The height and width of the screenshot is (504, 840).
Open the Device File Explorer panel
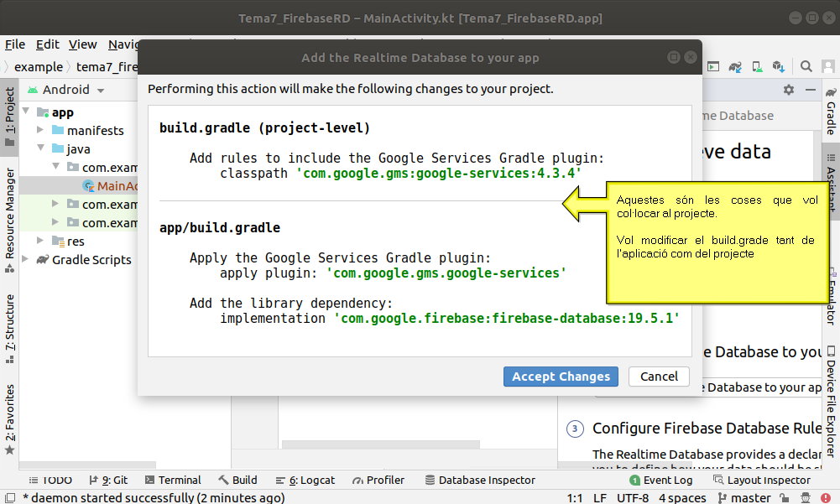(831, 402)
